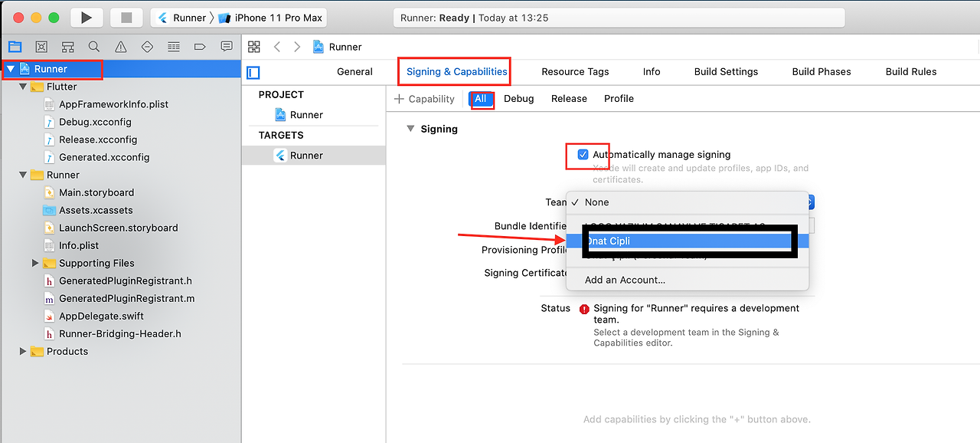Open the Source Control navigator
Viewport: 980px width, 443px height.
(x=41, y=47)
